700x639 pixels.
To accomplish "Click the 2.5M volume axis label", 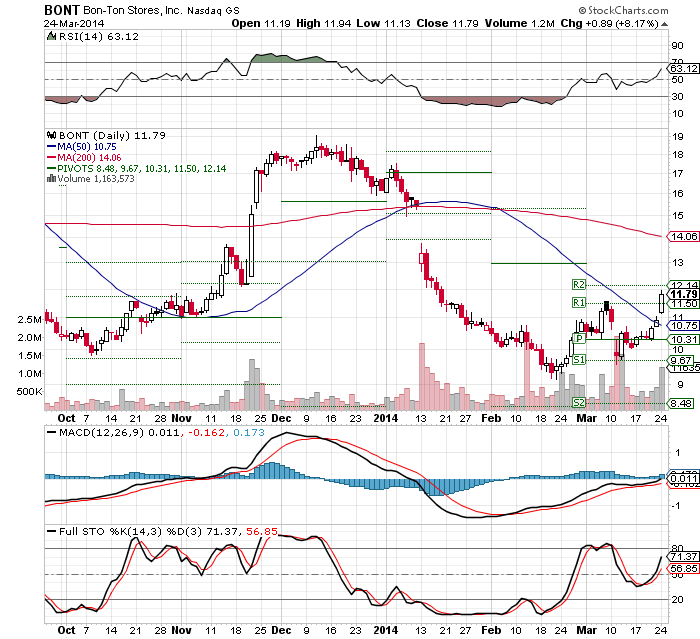I will coord(29,320).
